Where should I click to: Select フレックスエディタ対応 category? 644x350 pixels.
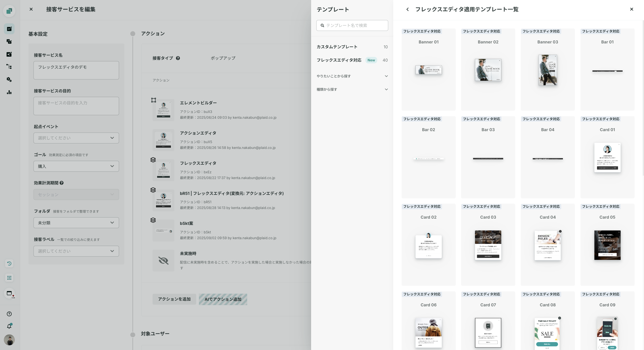tap(352, 60)
